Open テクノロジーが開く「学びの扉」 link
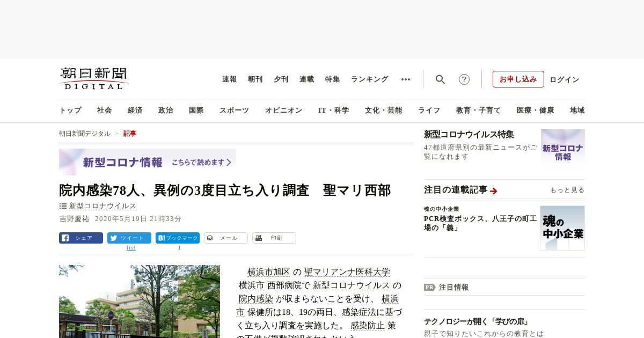 click(x=477, y=322)
